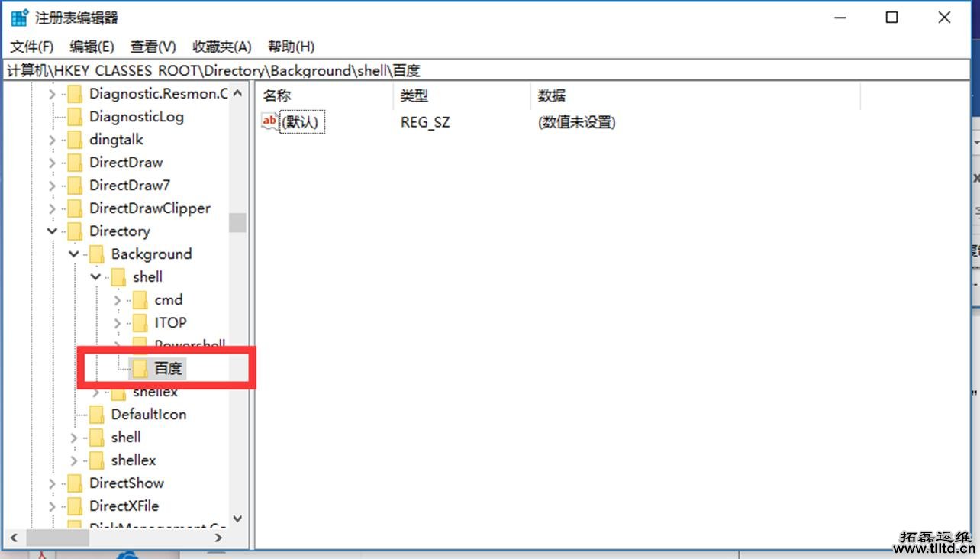Open the 查看 menu

coord(152,46)
